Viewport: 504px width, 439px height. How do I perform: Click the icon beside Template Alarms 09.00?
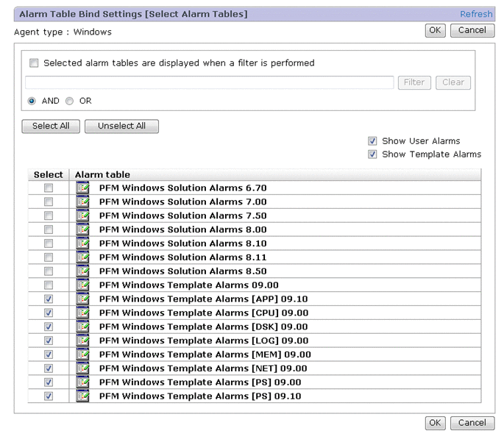pyautogui.click(x=82, y=285)
